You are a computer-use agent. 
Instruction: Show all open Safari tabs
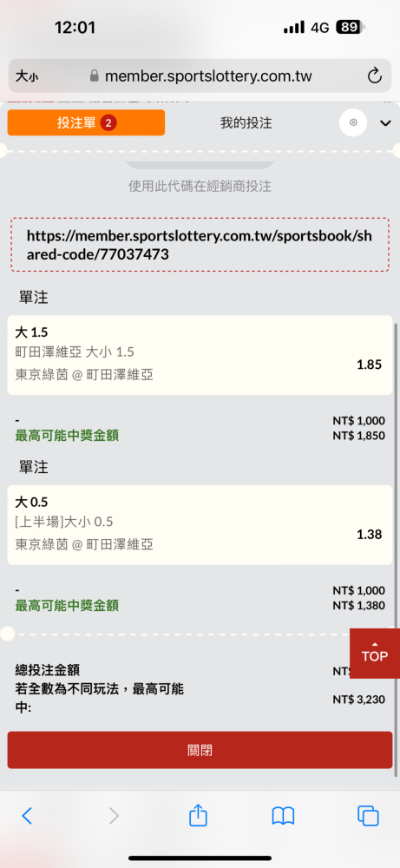368,816
